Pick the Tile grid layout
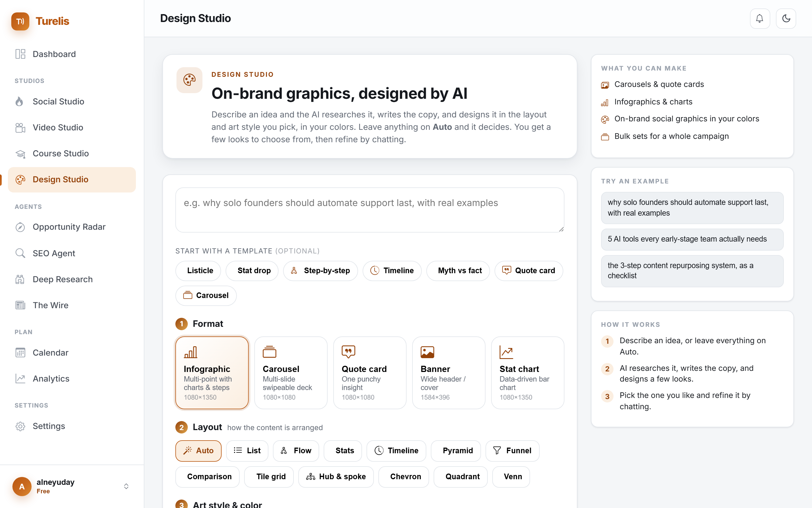 (269, 477)
